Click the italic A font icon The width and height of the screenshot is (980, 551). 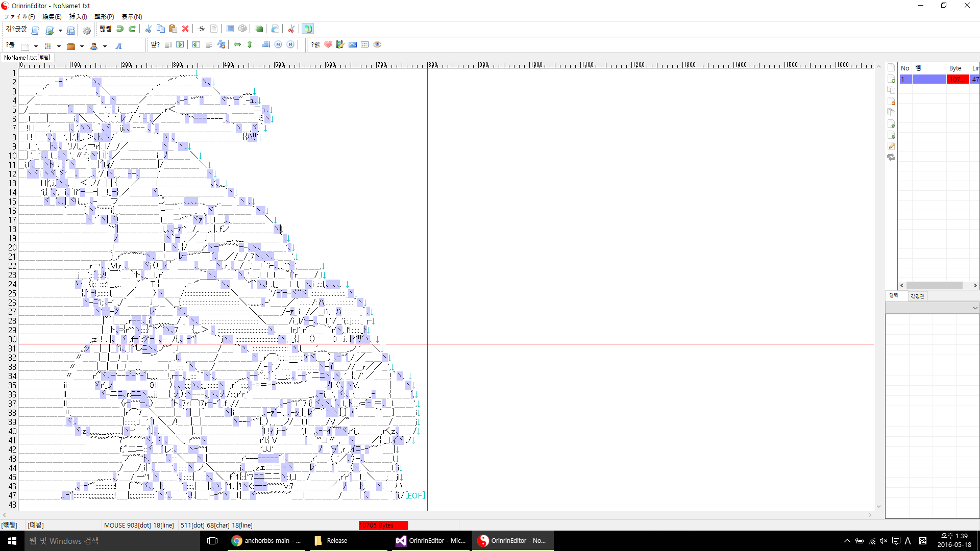coord(118,46)
